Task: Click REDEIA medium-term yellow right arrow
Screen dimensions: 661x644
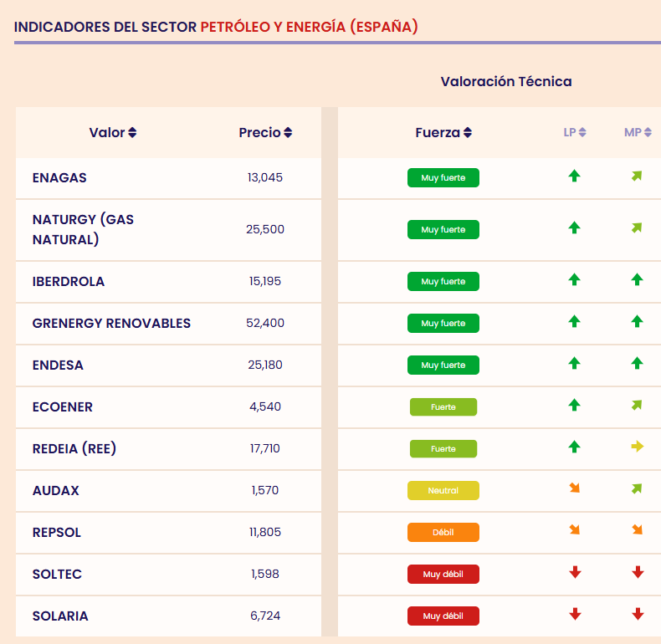Action: click(638, 447)
